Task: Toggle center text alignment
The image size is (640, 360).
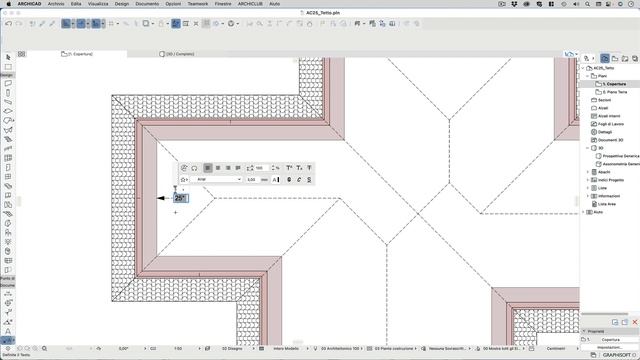Action: [218, 168]
